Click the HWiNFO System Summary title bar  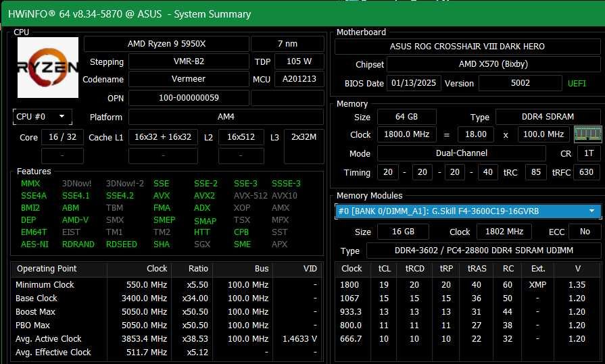point(303,14)
